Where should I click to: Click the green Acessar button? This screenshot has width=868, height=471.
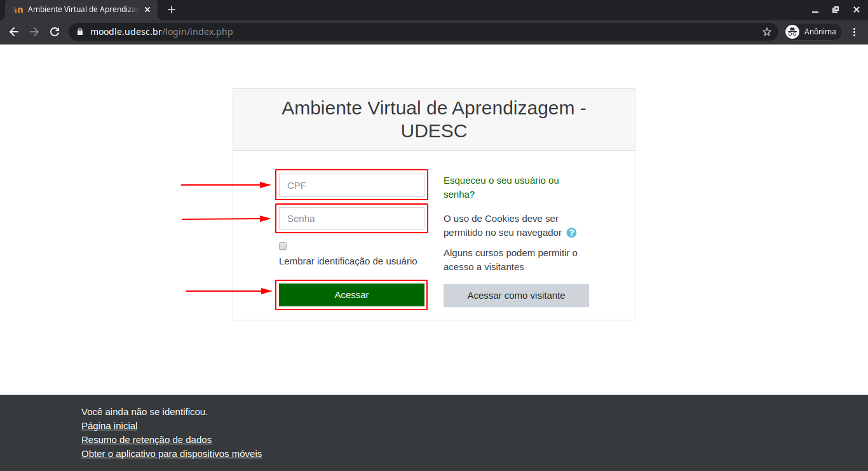(x=351, y=295)
